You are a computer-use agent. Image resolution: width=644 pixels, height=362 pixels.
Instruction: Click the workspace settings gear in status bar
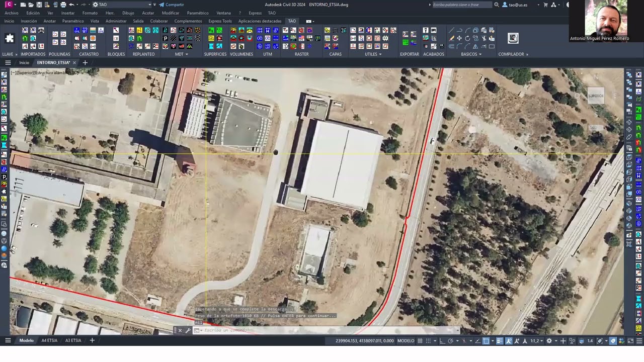549,341
